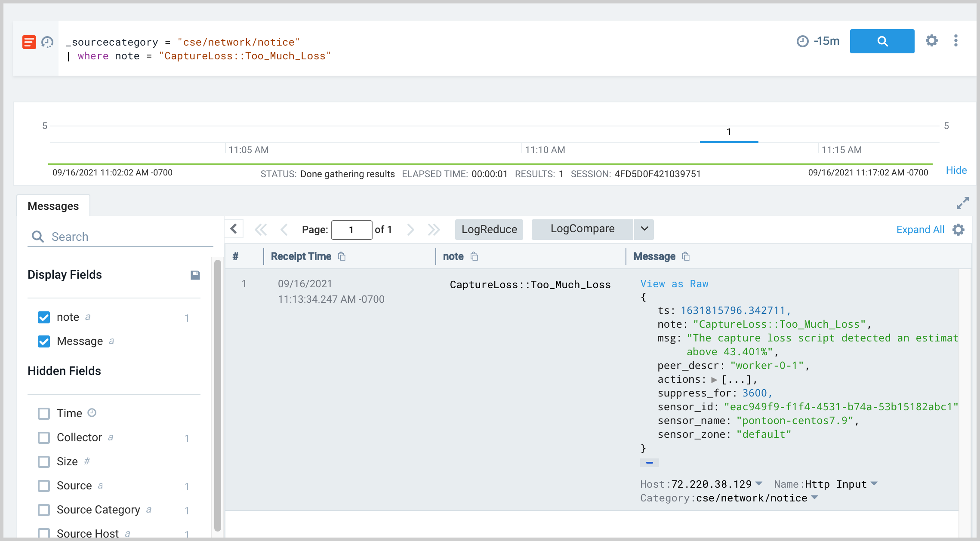
Task: Open messages settings gear beside Expand All
Action: (958, 230)
